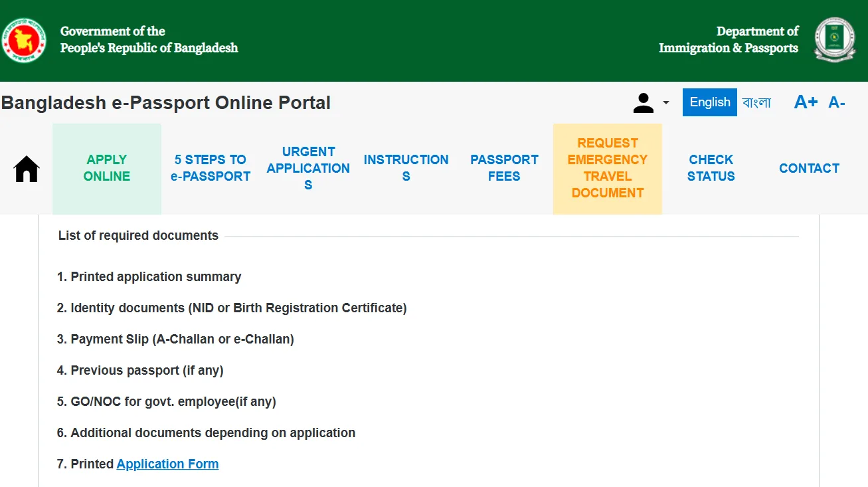Click the home icon in navigation bar
The height and width of the screenshot is (487, 868).
(x=27, y=169)
